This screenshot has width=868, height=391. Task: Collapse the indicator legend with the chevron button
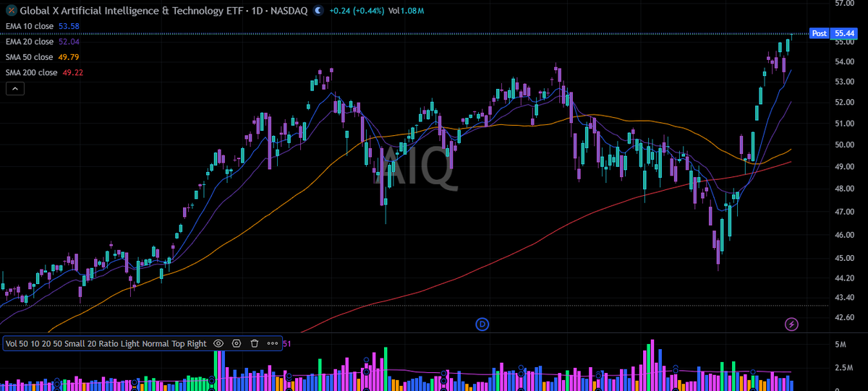pos(14,89)
